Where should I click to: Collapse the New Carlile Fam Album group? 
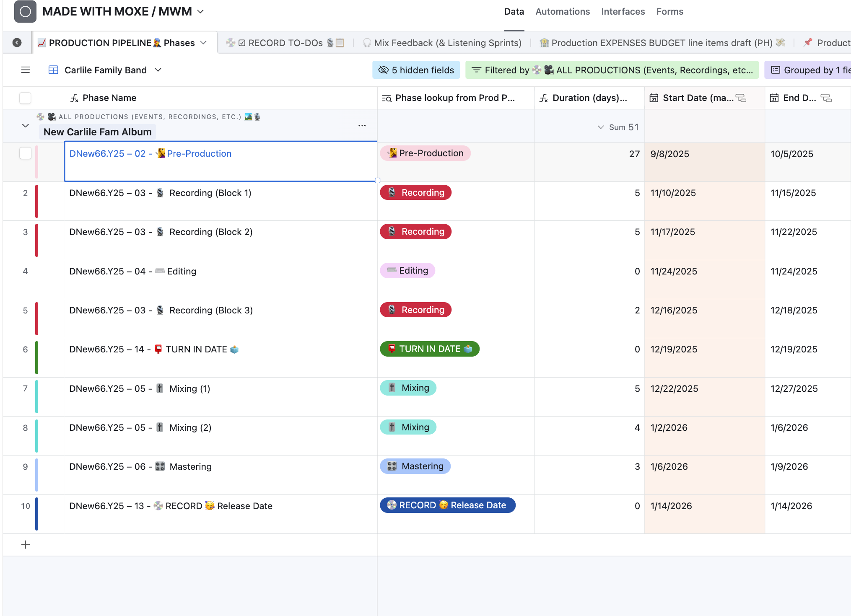26,126
